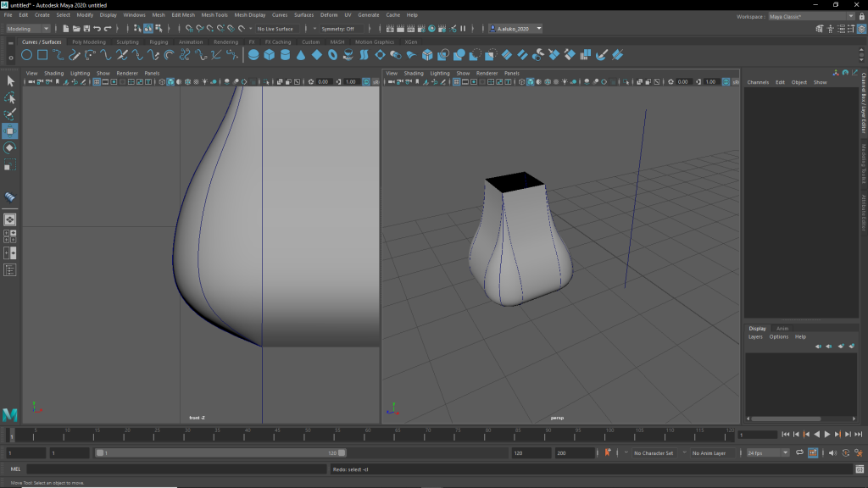Save the scene with the floppy icon
The height and width of the screenshot is (488, 868).
[87, 29]
